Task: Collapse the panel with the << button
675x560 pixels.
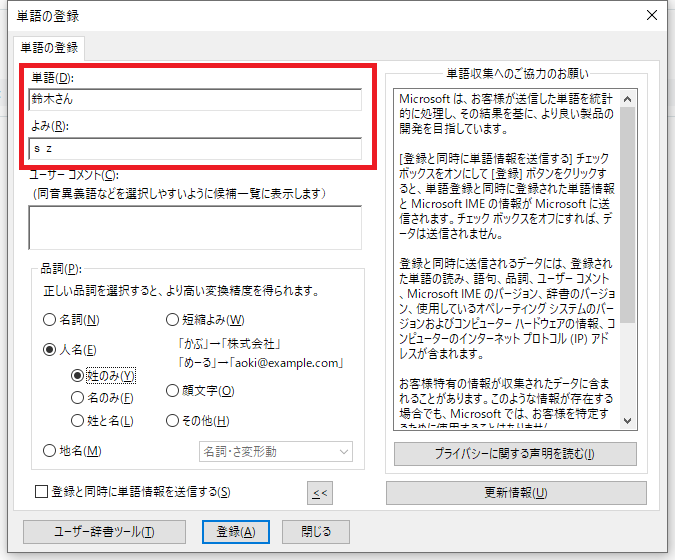Action: pyautogui.click(x=320, y=493)
